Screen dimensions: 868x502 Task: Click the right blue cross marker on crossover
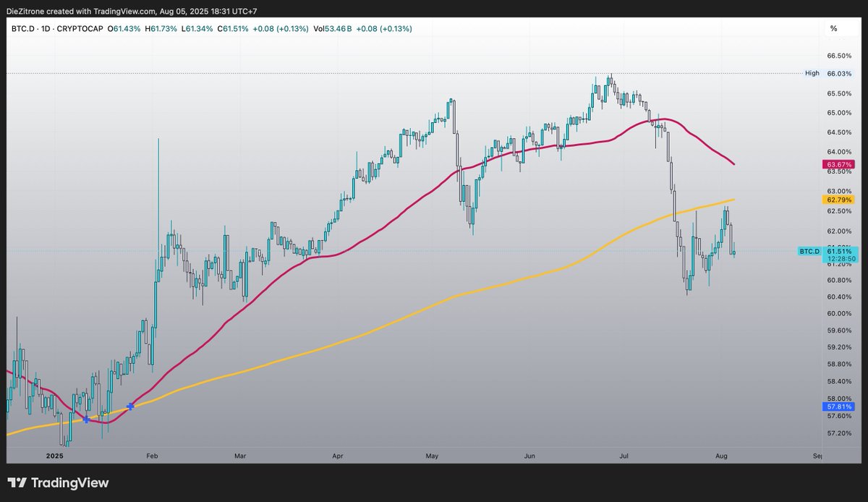click(130, 407)
